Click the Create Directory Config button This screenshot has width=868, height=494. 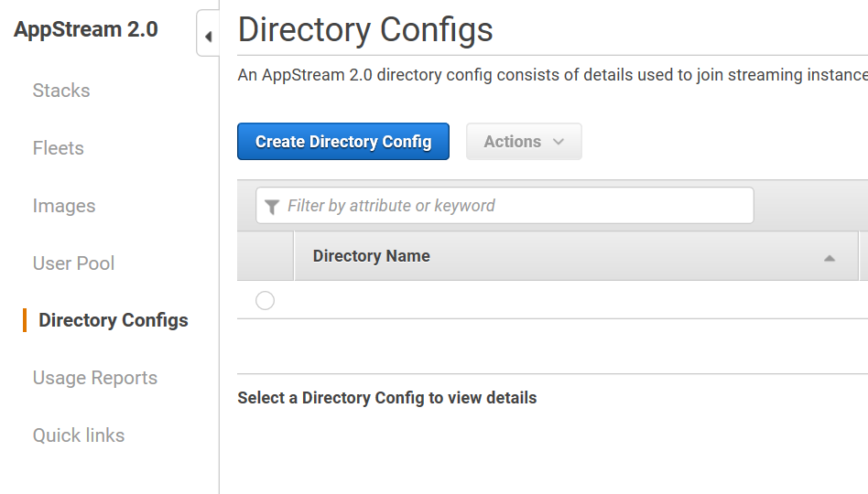(343, 142)
